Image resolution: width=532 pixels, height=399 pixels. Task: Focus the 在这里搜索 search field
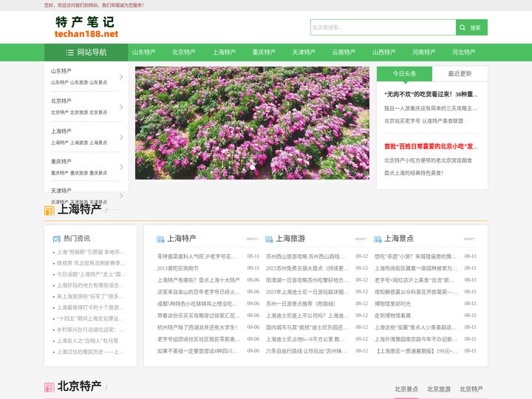click(x=383, y=27)
